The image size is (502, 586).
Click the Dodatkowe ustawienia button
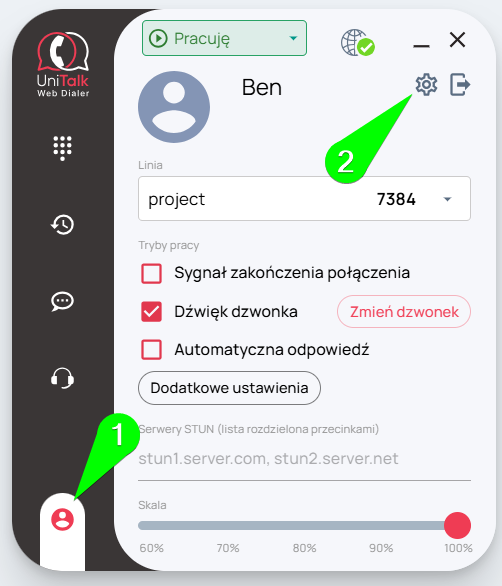(x=229, y=388)
